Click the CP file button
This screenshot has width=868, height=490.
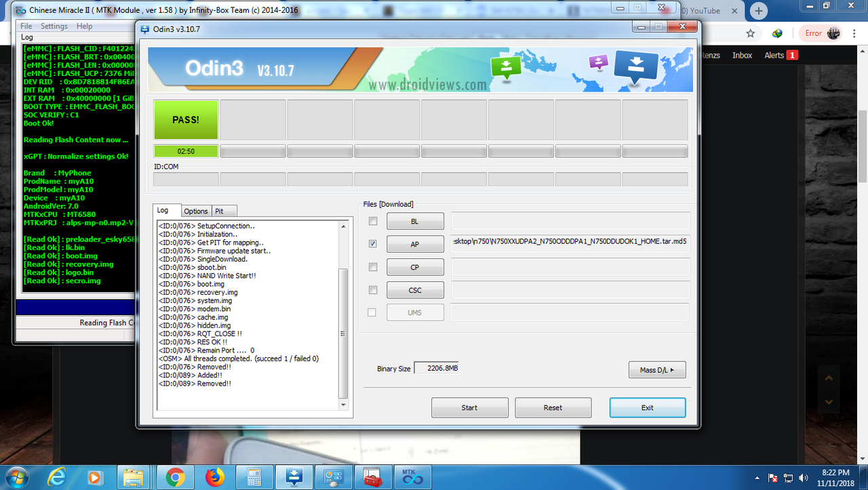(415, 267)
